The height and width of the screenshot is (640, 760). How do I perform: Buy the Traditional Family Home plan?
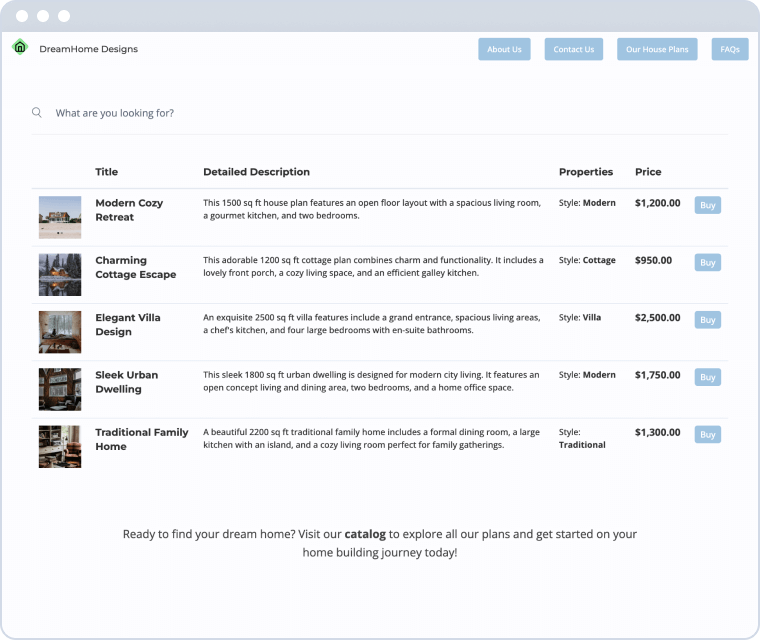(x=708, y=434)
